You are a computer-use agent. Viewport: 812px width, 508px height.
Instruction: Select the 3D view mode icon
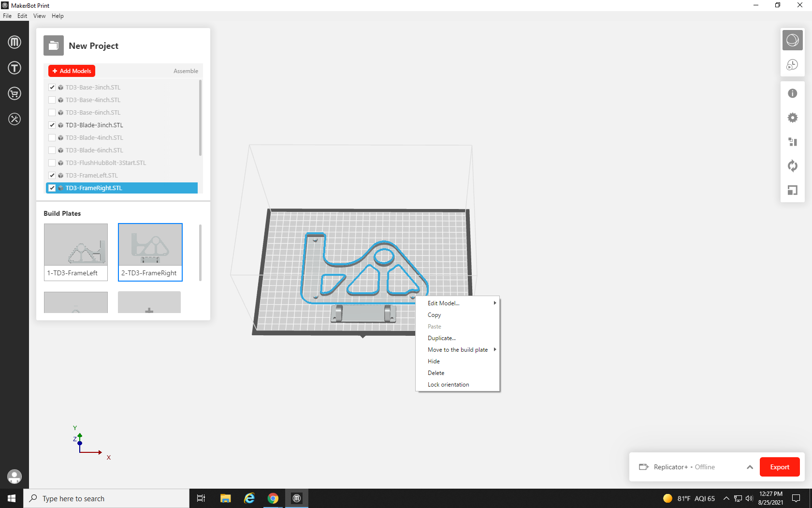pyautogui.click(x=793, y=40)
